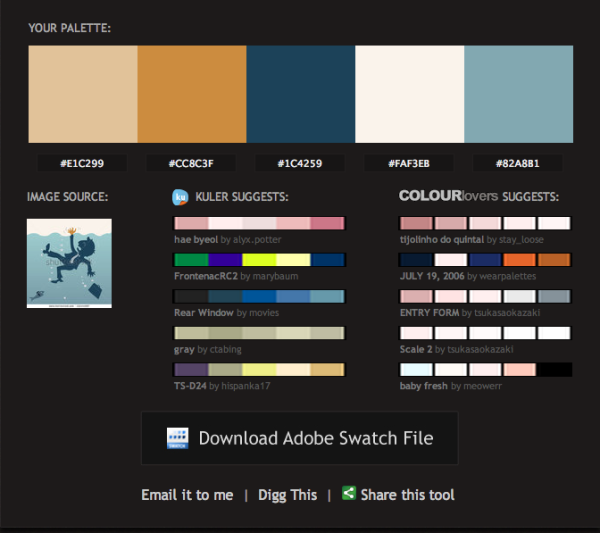Click JULY 19, 2006 by wearpalettes link
Image resolution: width=600 pixels, height=533 pixels.
[x=468, y=276]
